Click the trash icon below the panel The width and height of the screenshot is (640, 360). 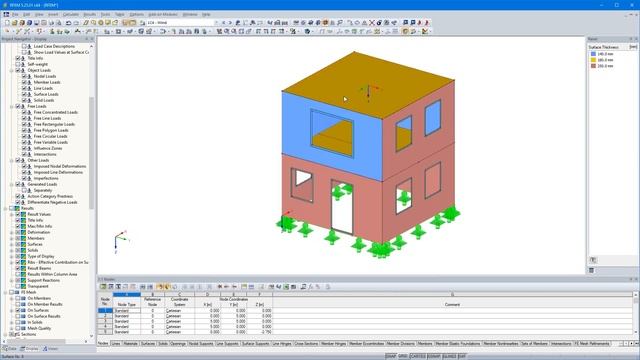click(591, 270)
